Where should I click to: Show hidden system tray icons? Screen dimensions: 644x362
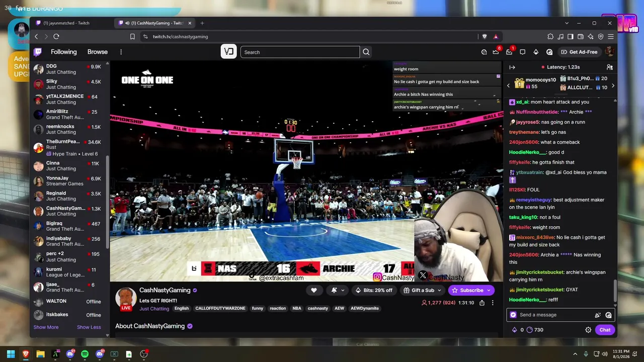click(575, 354)
